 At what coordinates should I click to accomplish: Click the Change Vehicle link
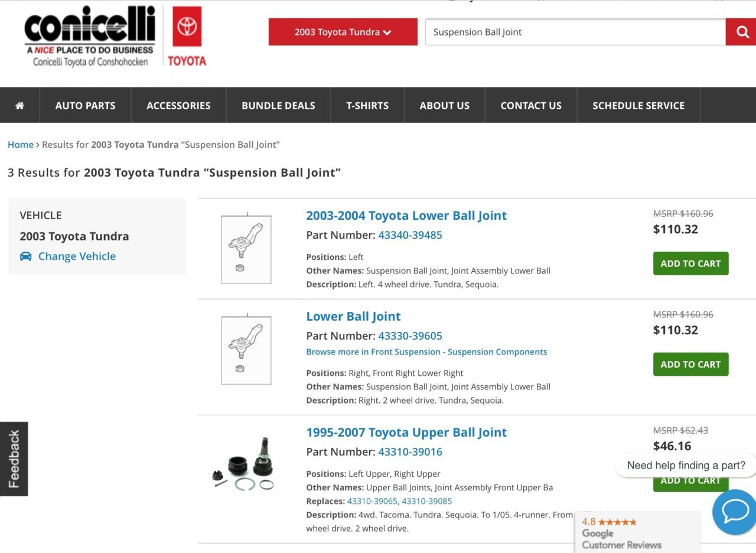(x=77, y=256)
